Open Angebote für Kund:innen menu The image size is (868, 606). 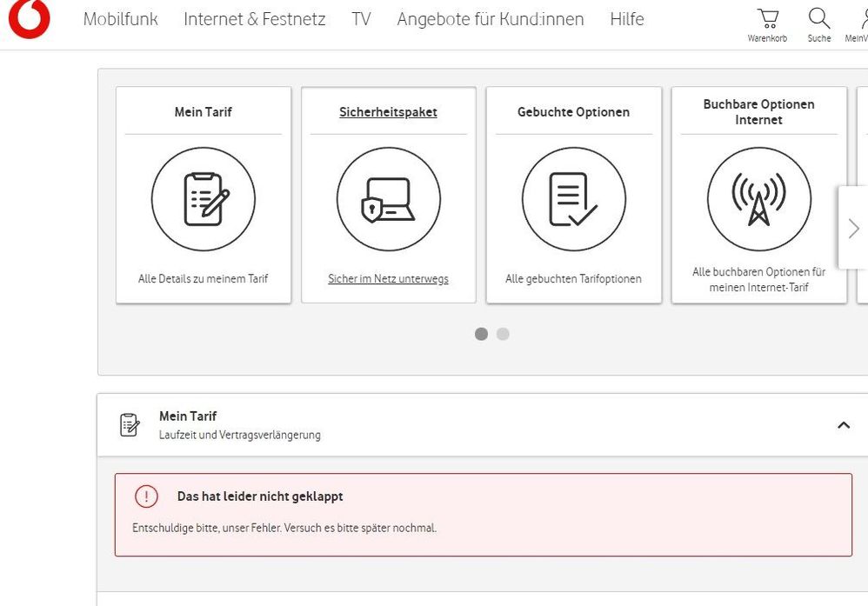tap(491, 19)
